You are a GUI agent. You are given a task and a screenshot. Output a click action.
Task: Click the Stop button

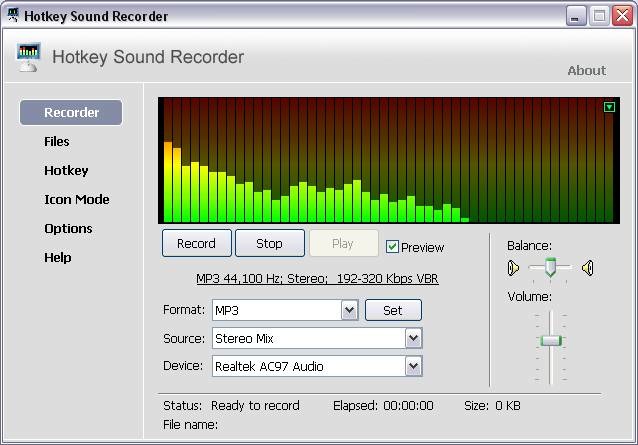point(269,243)
